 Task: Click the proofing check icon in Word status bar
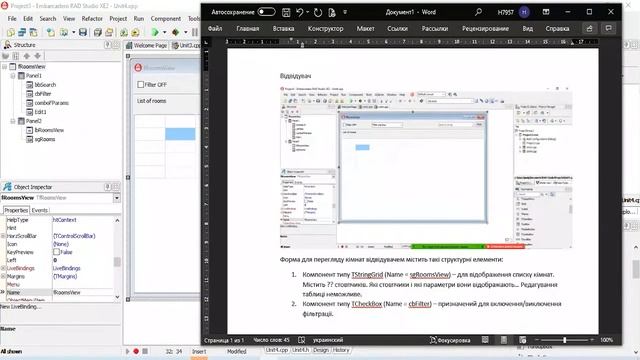tap(301, 340)
